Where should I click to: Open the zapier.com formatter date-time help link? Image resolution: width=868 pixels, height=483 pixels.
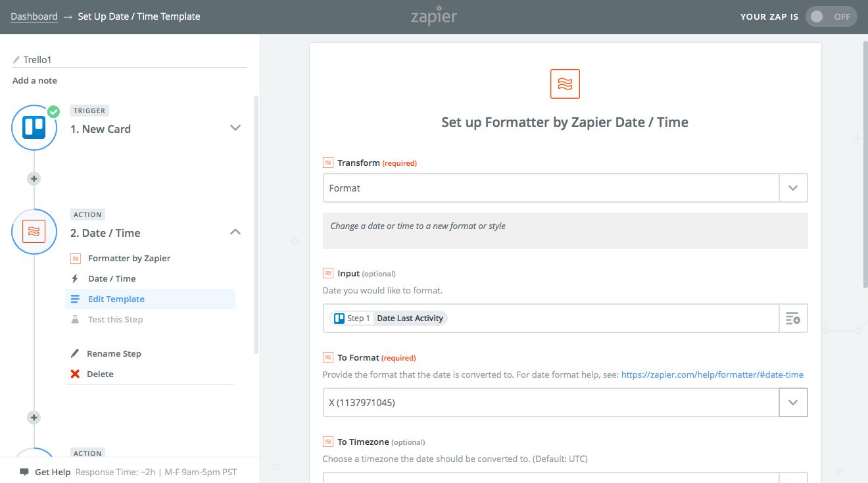tap(712, 374)
